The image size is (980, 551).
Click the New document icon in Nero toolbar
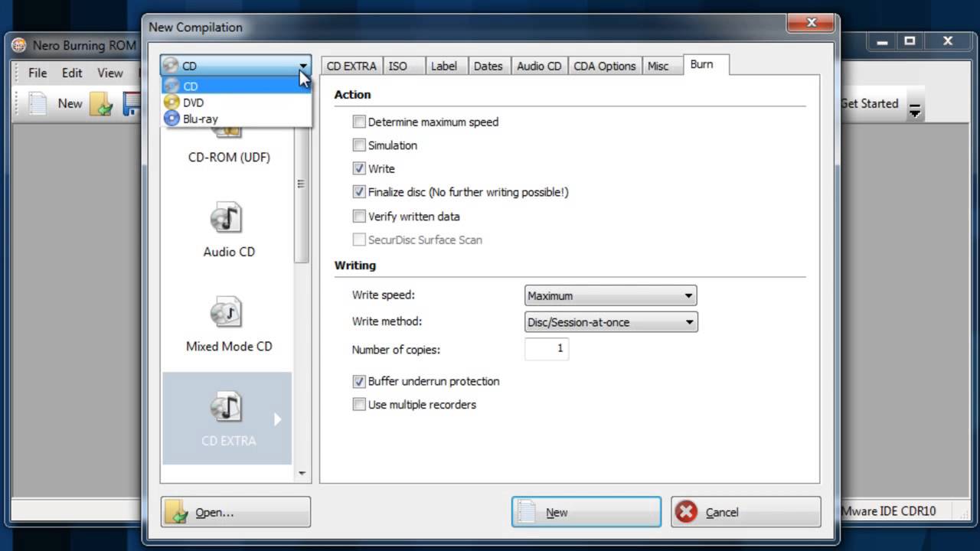coord(38,103)
